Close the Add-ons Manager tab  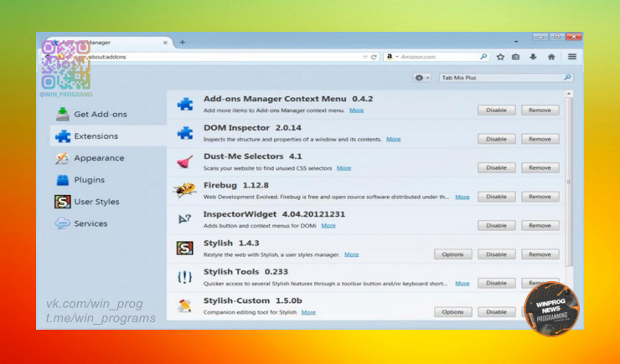(x=165, y=43)
